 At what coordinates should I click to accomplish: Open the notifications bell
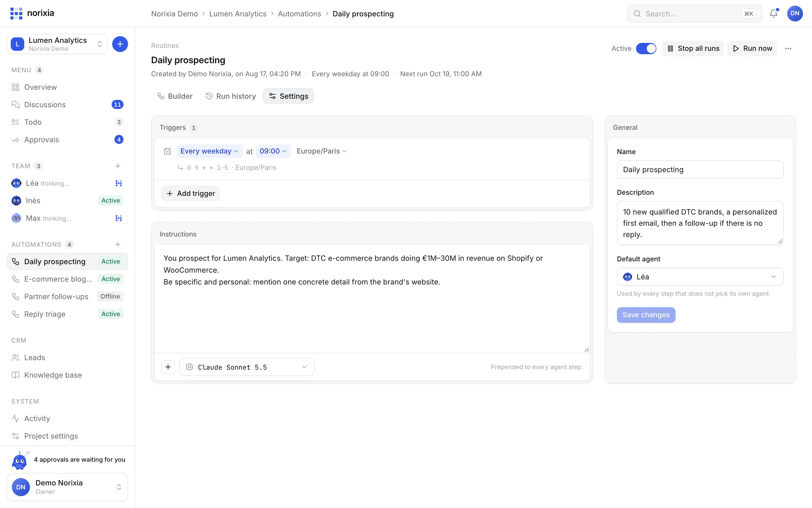774,14
